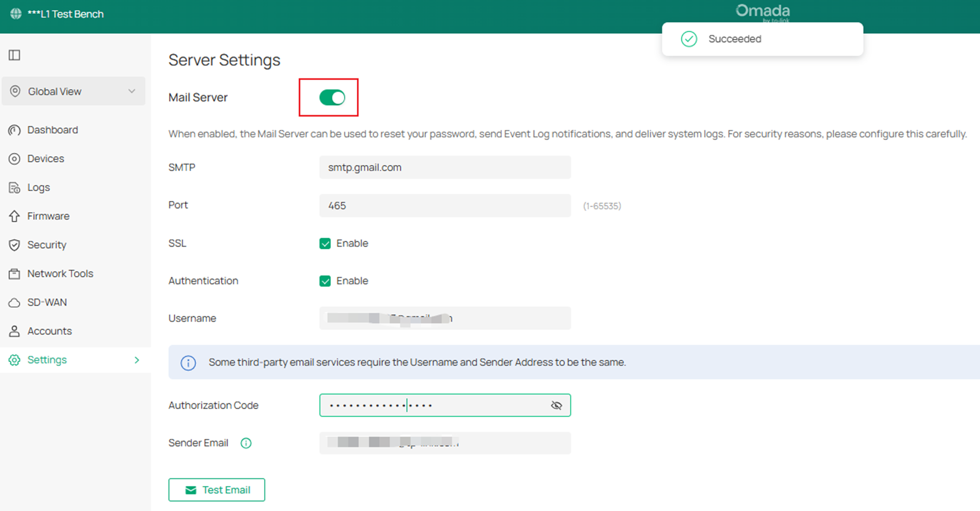Focus the Authorization Code field

point(445,405)
